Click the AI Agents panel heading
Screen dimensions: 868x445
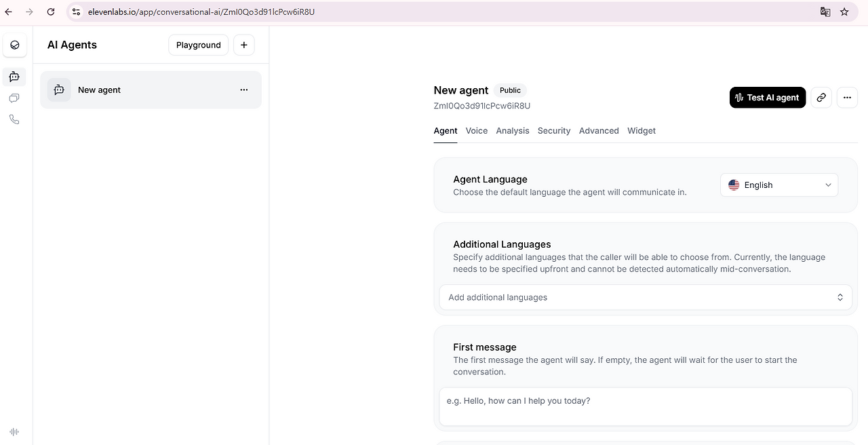click(x=72, y=45)
